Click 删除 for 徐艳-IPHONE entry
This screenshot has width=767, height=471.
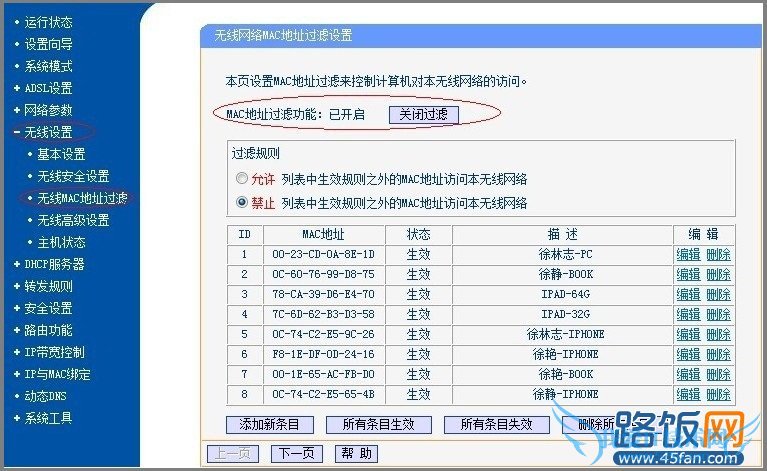[719, 355]
